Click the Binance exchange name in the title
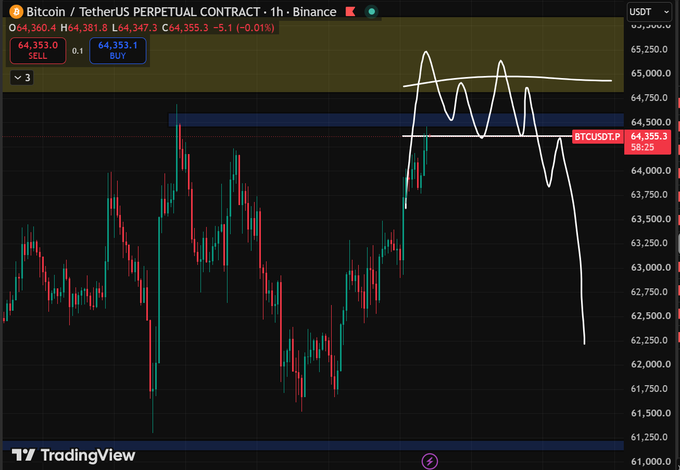 314,12
